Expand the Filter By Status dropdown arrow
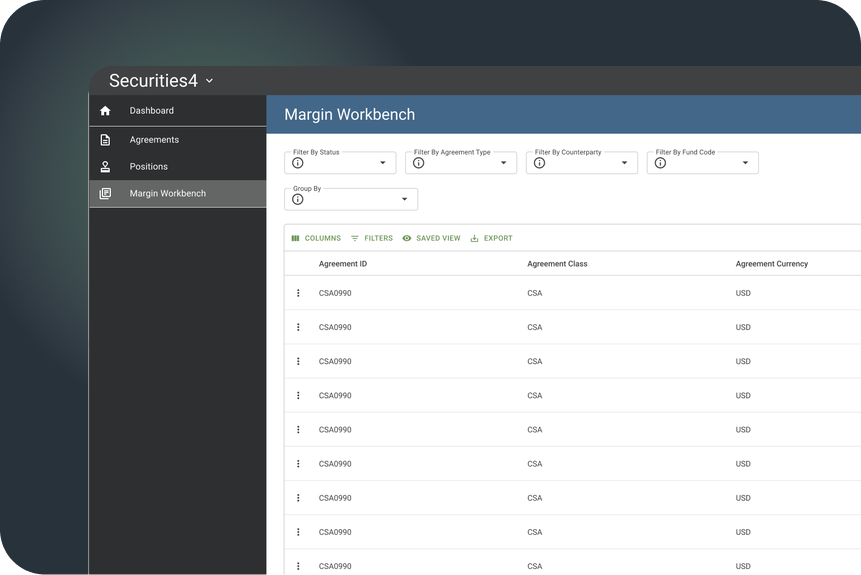The image size is (861, 575). (x=383, y=163)
